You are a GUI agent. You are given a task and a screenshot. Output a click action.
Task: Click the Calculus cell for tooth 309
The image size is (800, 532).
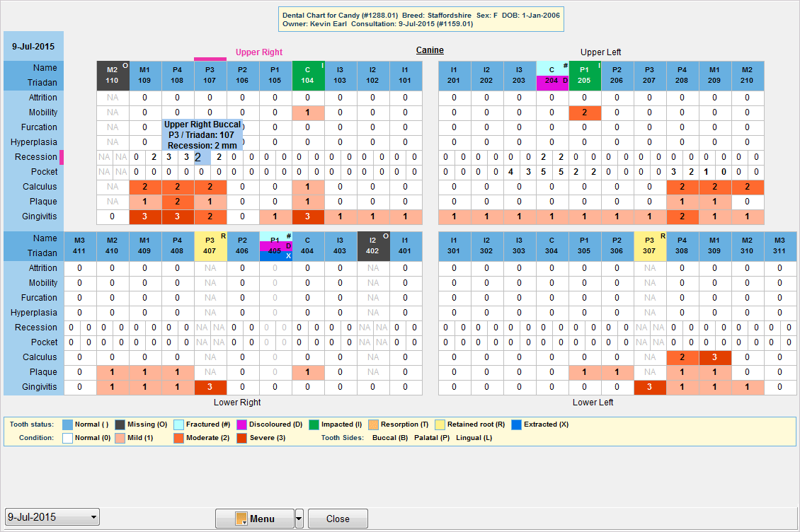(714, 357)
